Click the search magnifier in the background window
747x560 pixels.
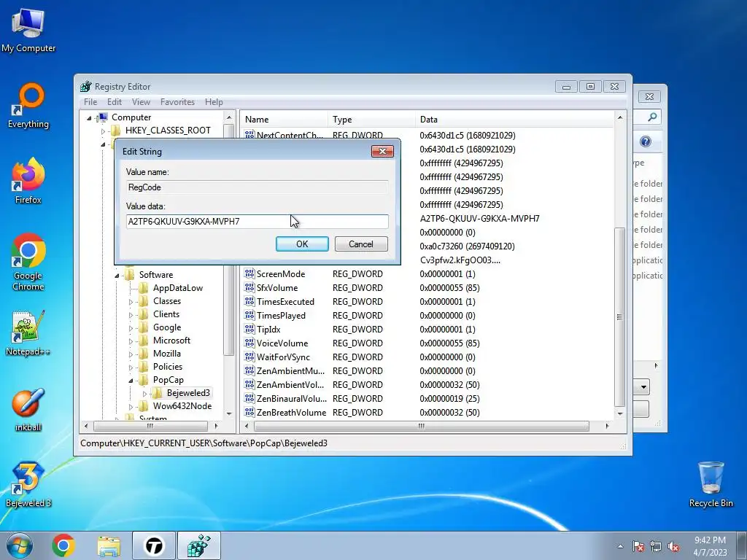(652, 117)
